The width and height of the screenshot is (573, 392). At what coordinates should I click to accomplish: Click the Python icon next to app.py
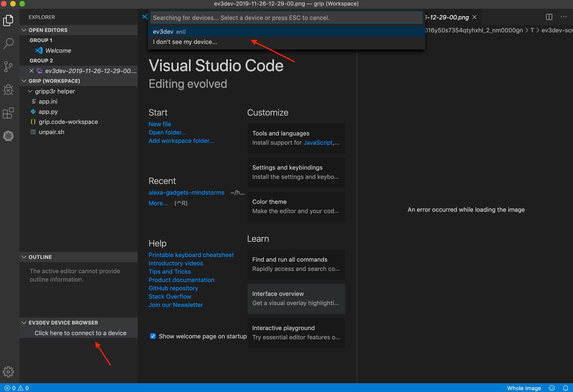click(33, 112)
